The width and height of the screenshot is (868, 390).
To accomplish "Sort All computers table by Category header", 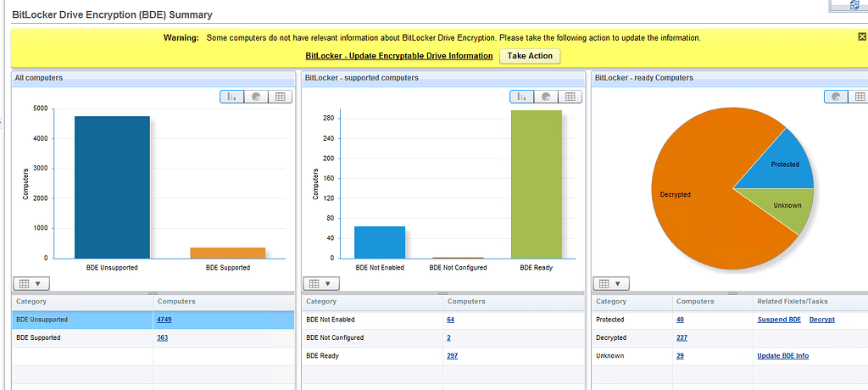I will pos(82,302).
